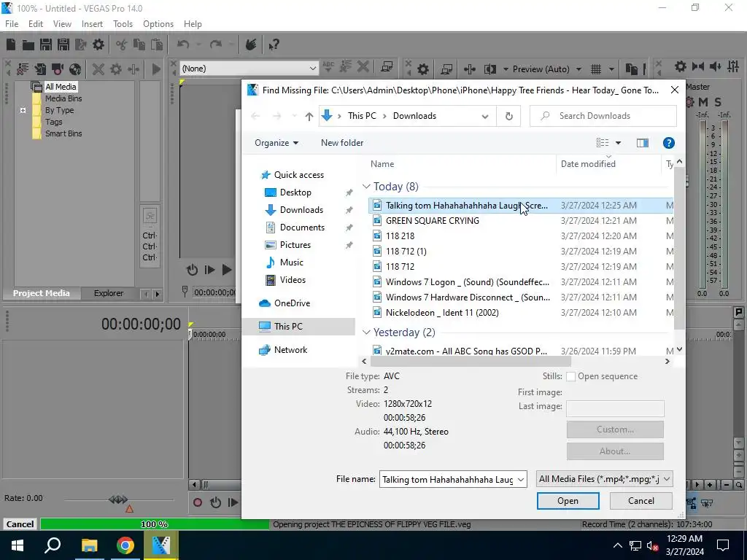Click the What's This help icon
This screenshot has height=560, width=747.
coord(274,44)
